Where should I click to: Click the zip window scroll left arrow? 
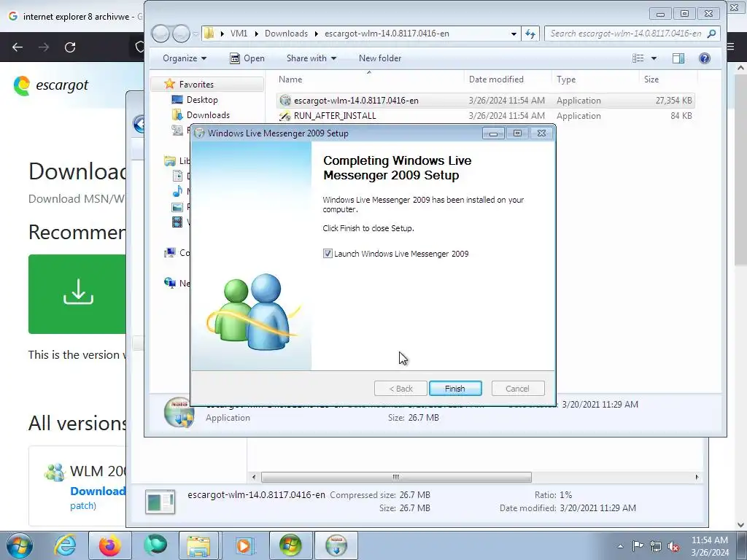pyautogui.click(x=253, y=477)
